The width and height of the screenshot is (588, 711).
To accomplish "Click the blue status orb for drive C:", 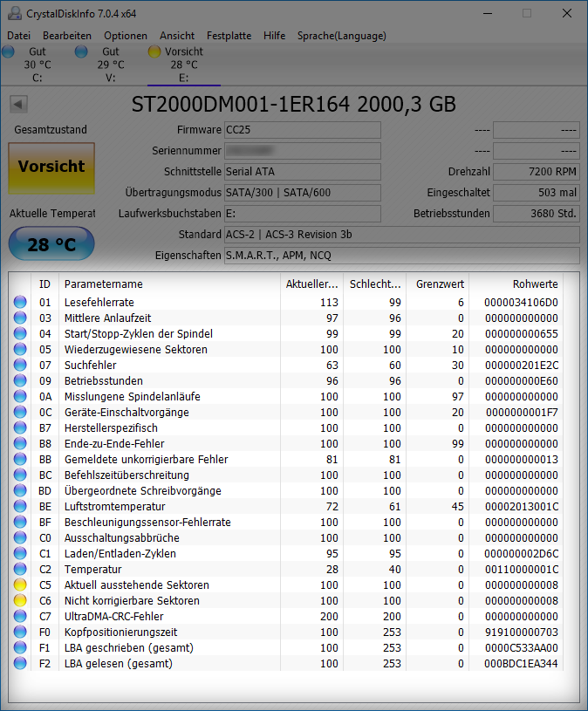I will pos(8,51).
